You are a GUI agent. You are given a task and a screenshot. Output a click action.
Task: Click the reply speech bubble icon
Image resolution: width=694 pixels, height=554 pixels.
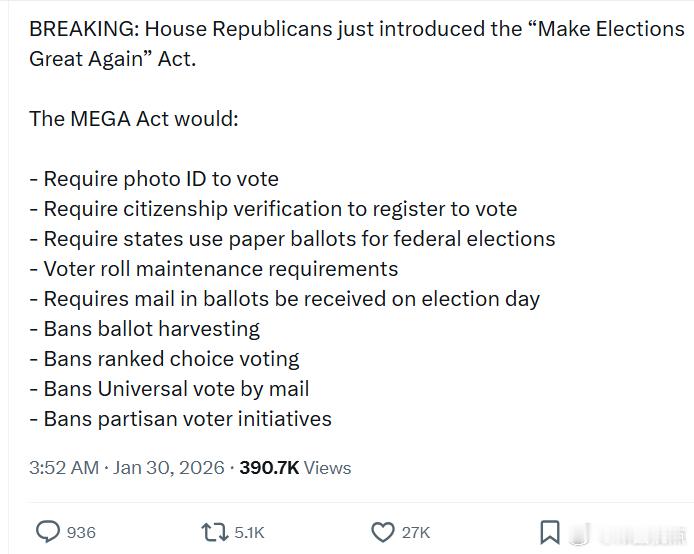click(x=47, y=532)
